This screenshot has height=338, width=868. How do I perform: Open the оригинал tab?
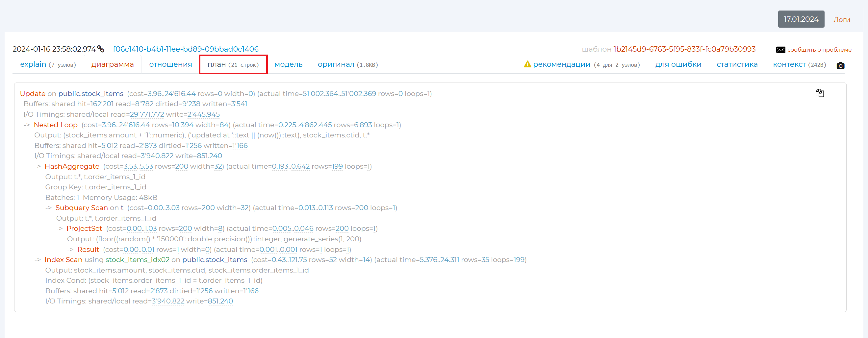tap(348, 64)
